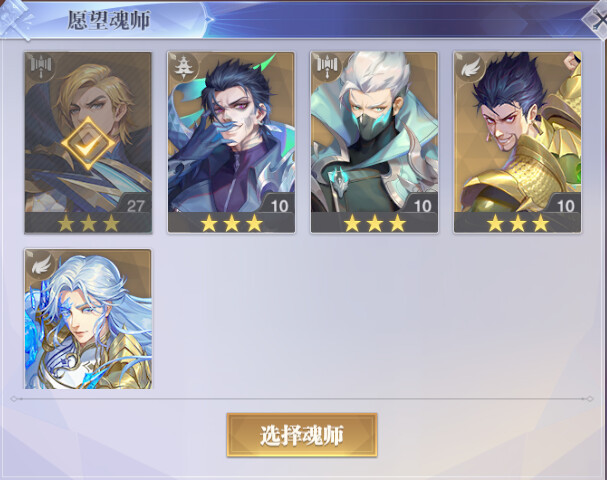The height and width of the screenshot is (480, 607).
Task: Click the 愿望魂师 title header
Action: [109, 20]
